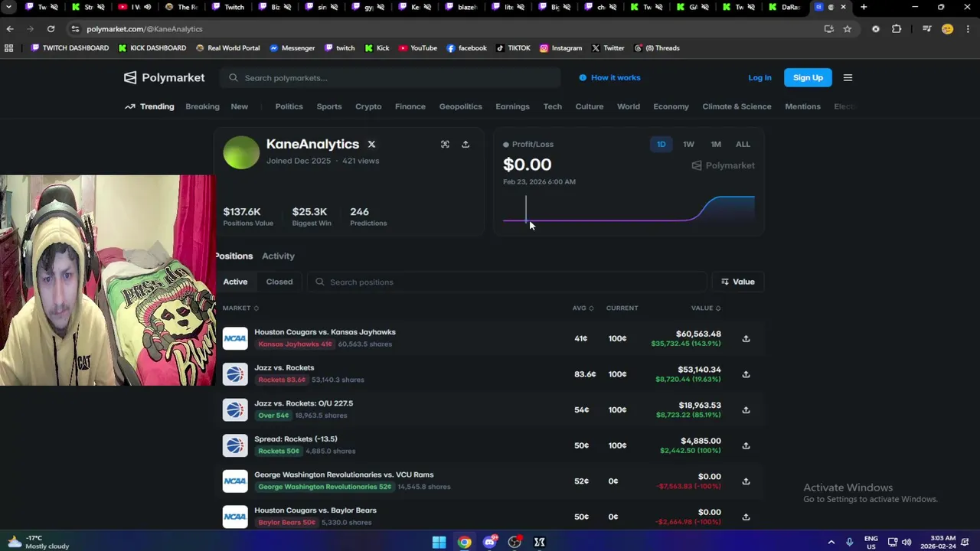
Task: Open Discord from the Windows taskbar
Action: tap(490, 542)
